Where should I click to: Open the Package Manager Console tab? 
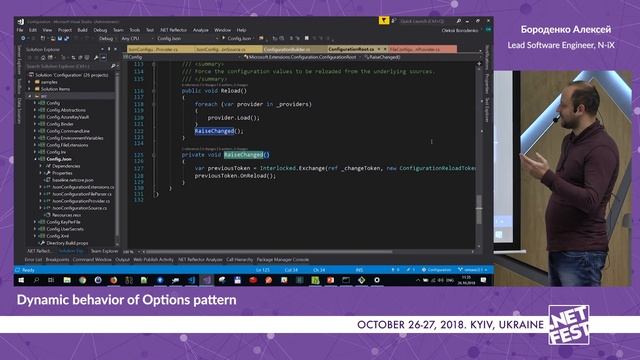point(283,260)
